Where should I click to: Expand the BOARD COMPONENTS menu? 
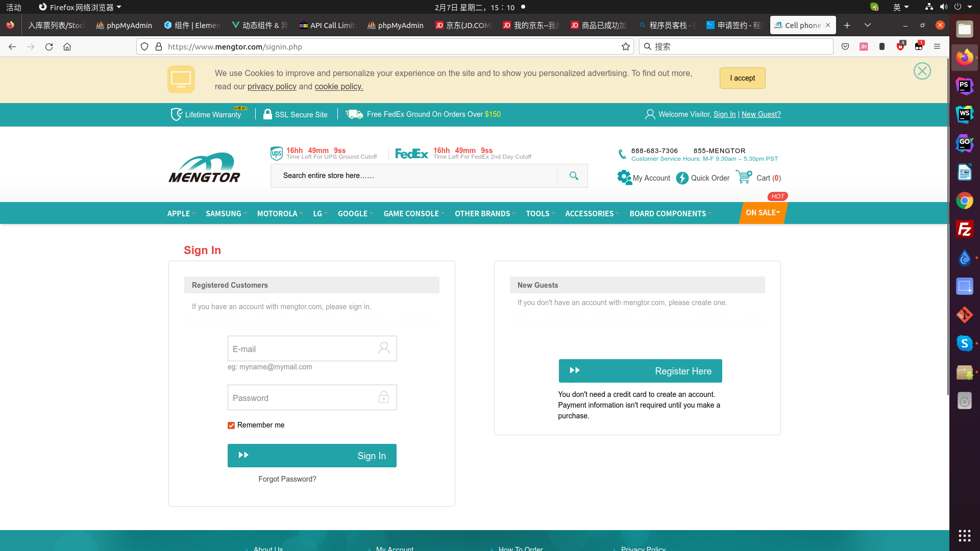click(670, 213)
